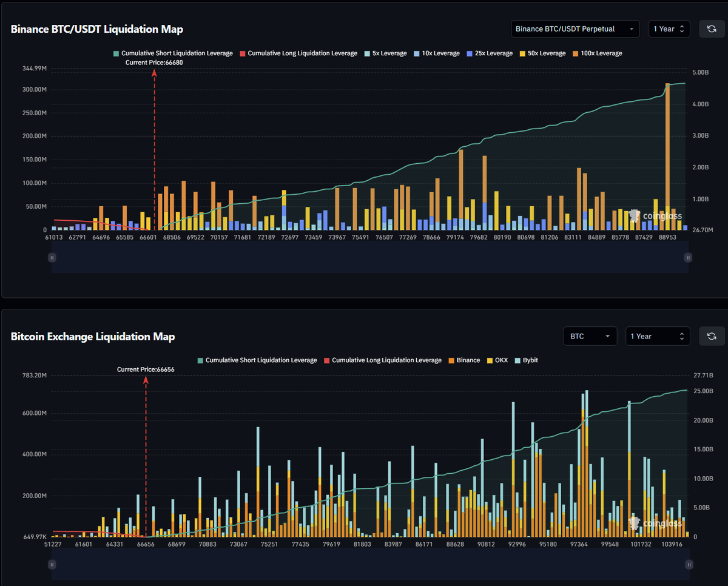Click the Current Price:66680 marker on the top chart
Screen dimensions: 728x586
tap(154, 62)
